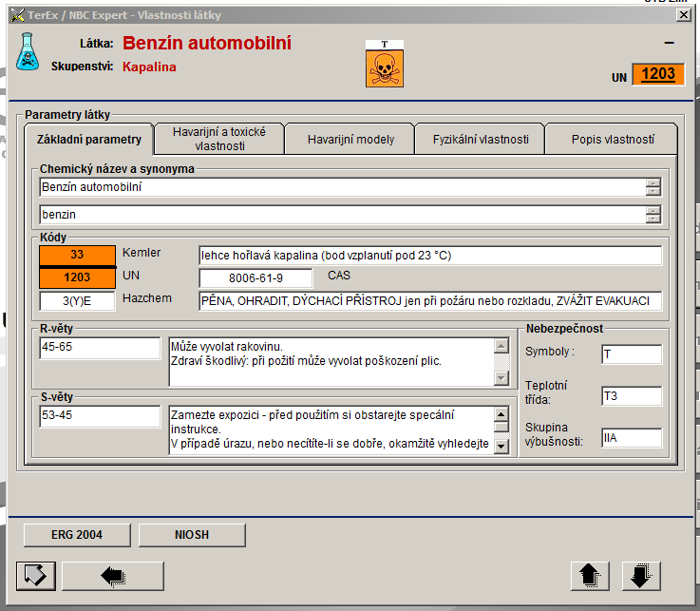
Task: Click the CAS label
Action: point(339,276)
